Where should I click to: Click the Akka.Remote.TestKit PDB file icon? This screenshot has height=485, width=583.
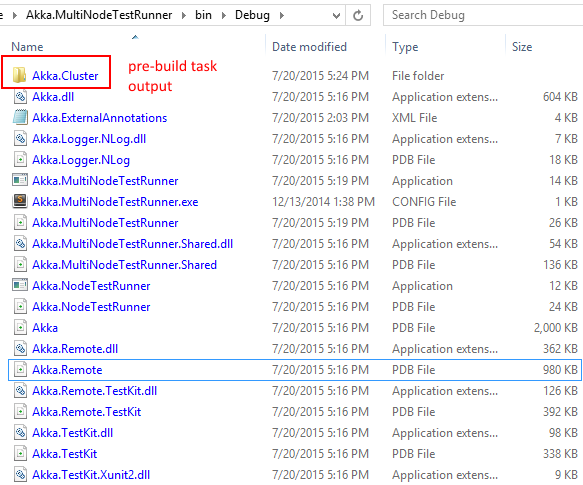[20, 412]
